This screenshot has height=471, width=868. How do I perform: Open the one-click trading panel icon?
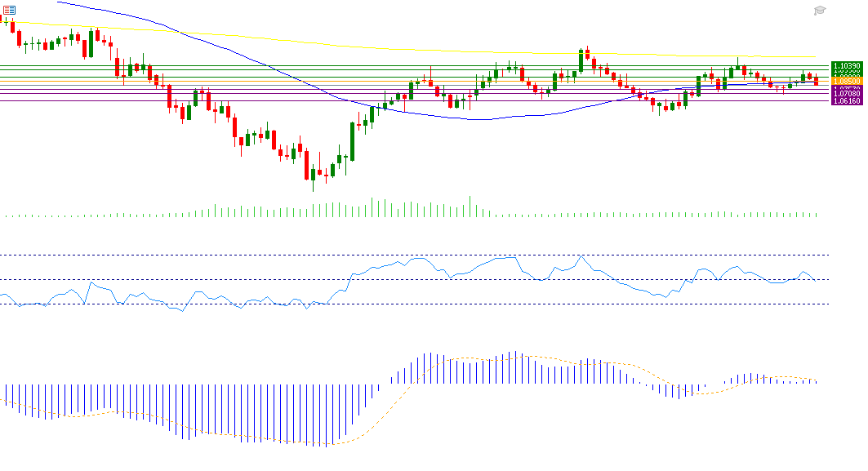9,10
